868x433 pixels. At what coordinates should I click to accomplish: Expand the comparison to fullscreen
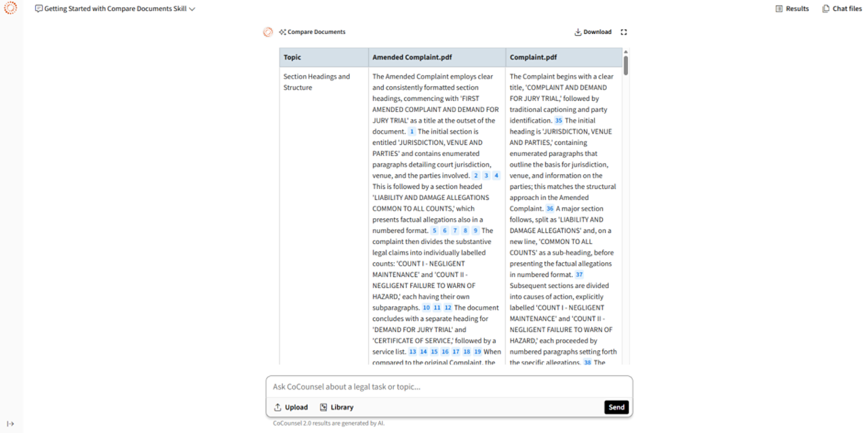tap(624, 32)
